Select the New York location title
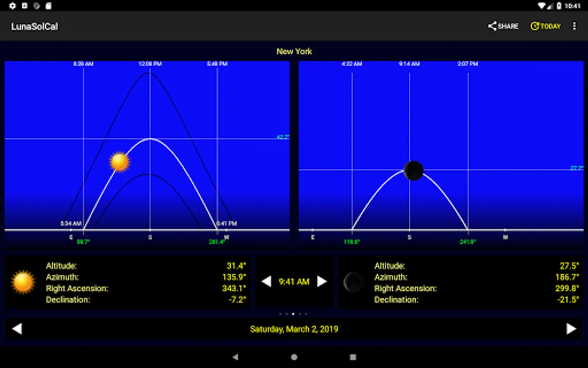588x368 pixels. point(294,52)
